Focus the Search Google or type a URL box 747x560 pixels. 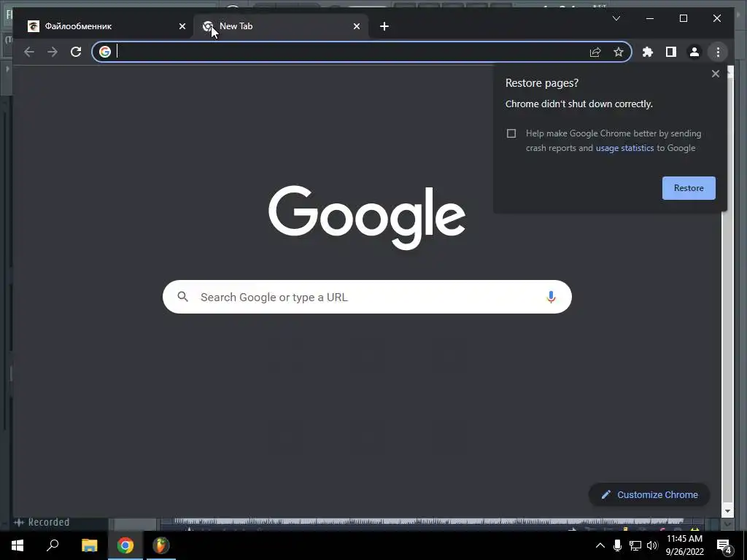pyautogui.click(x=367, y=297)
